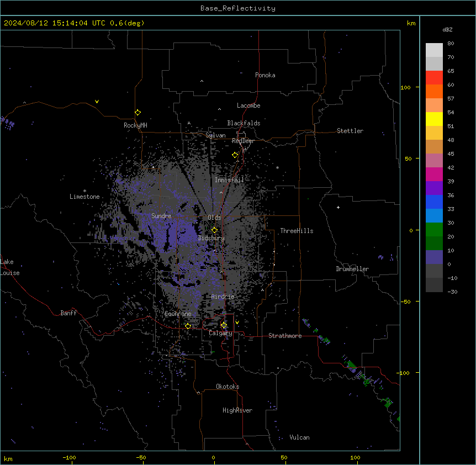476x465 pixels.
Task: Click the Louise label at left edge
Action: 10,273
